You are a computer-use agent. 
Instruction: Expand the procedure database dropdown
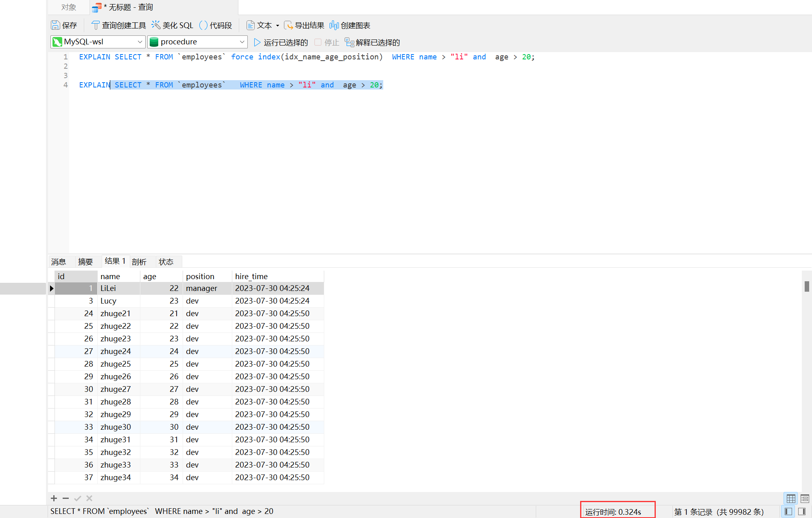click(x=242, y=42)
